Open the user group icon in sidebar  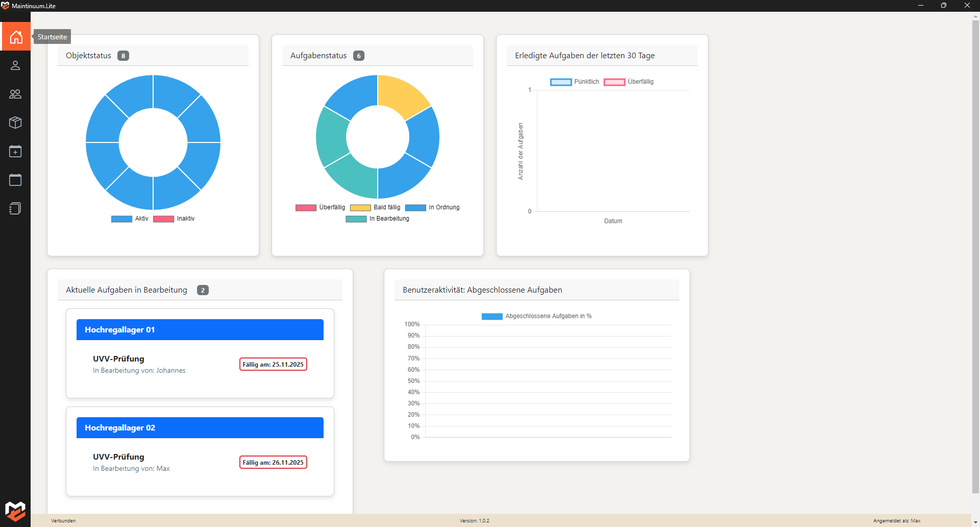(15, 94)
